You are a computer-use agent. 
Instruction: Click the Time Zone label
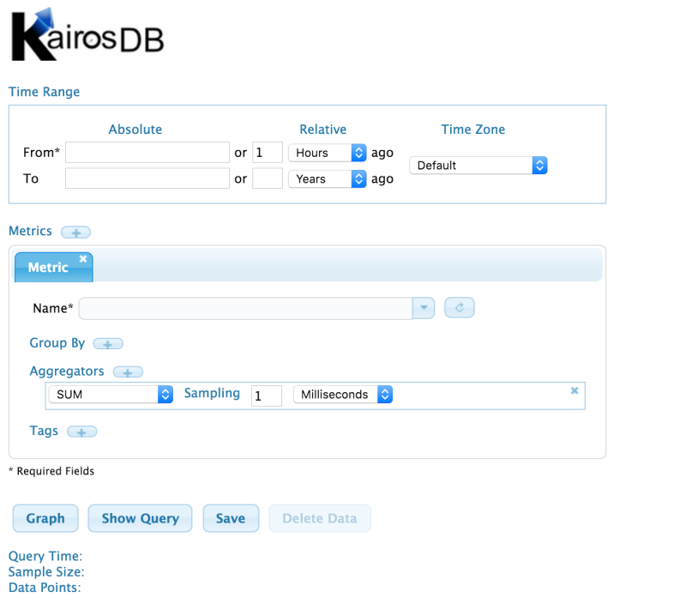[x=473, y=130]
